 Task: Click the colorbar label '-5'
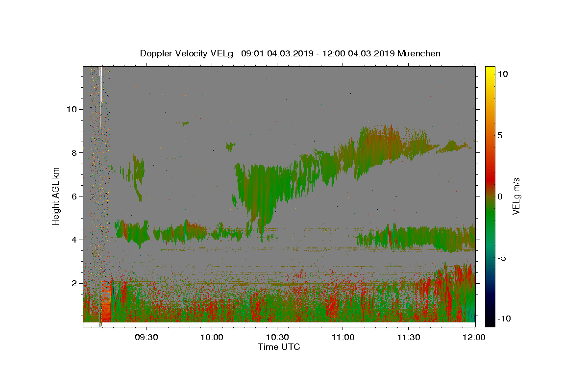(x=503, y=258)
